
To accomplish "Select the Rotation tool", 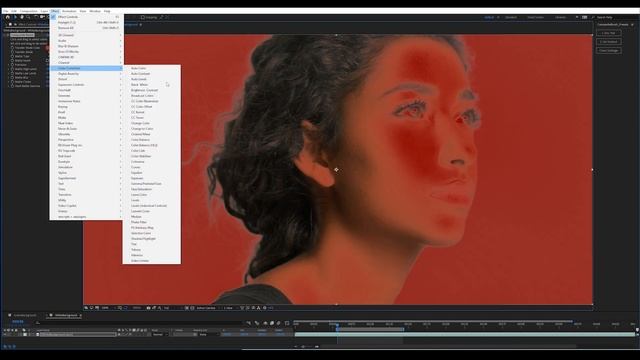I will pyautogui.click(x=36, y=17).
